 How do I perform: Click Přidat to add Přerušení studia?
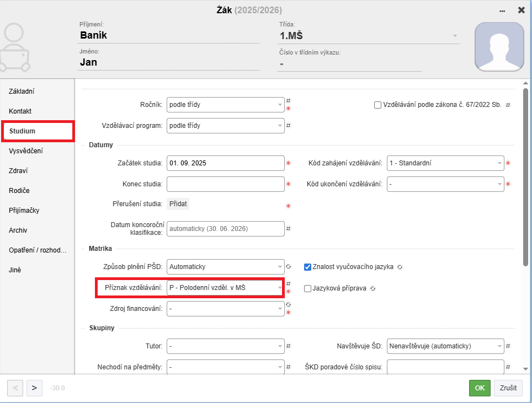click(x=178, y=204)
